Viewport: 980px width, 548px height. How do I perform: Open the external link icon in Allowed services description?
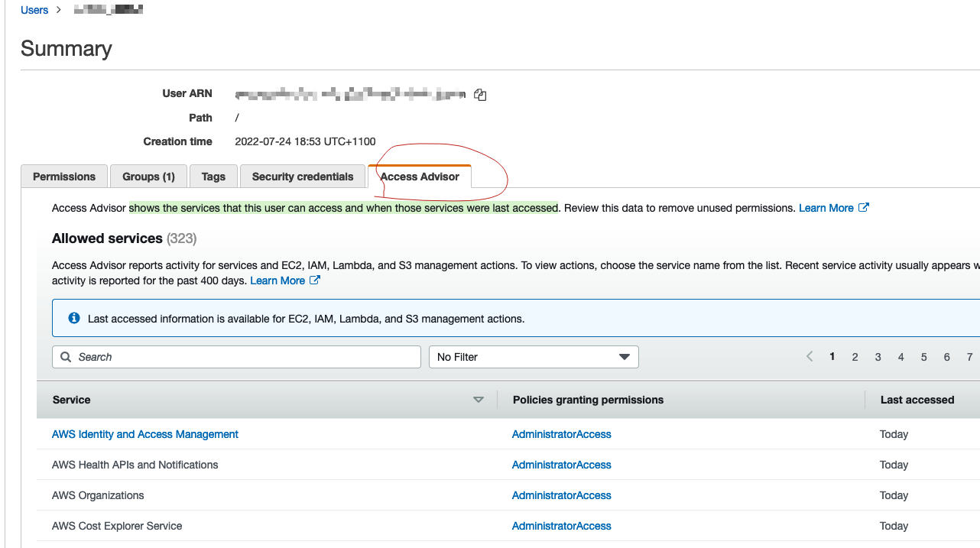pyautogui.click(x=314, y=280)
